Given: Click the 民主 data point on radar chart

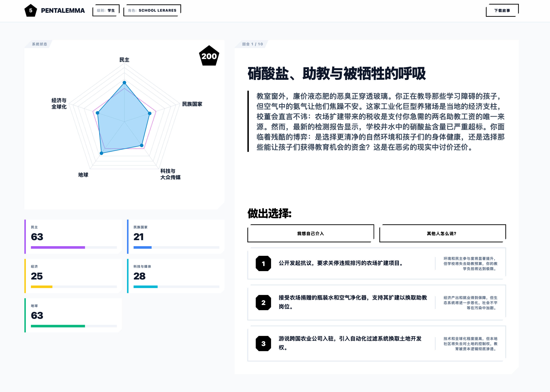Looking at the screenshot, I should tap(124, 82).
